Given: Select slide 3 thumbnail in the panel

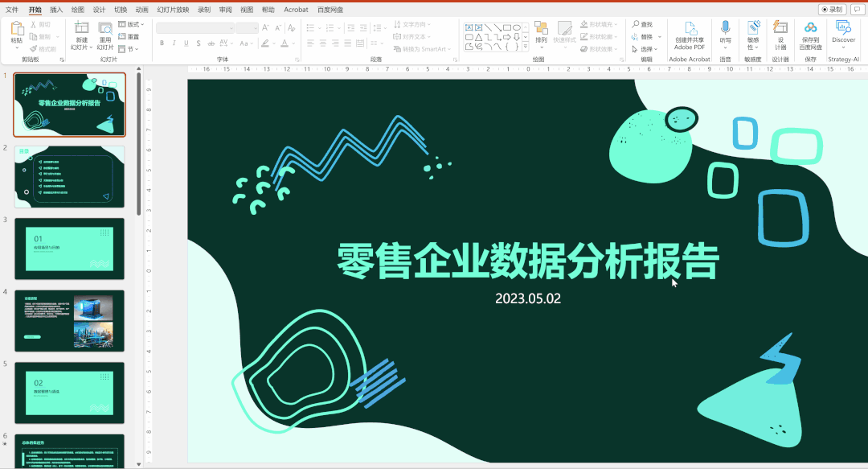Looking at the screenshot, I should (69, 249).
